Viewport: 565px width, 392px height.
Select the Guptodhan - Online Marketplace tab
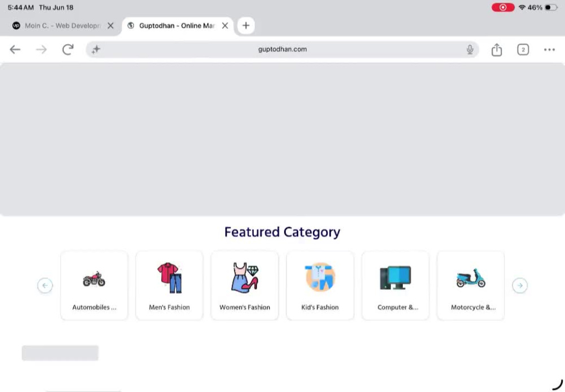pyautogui.click(x=177, y=25)
